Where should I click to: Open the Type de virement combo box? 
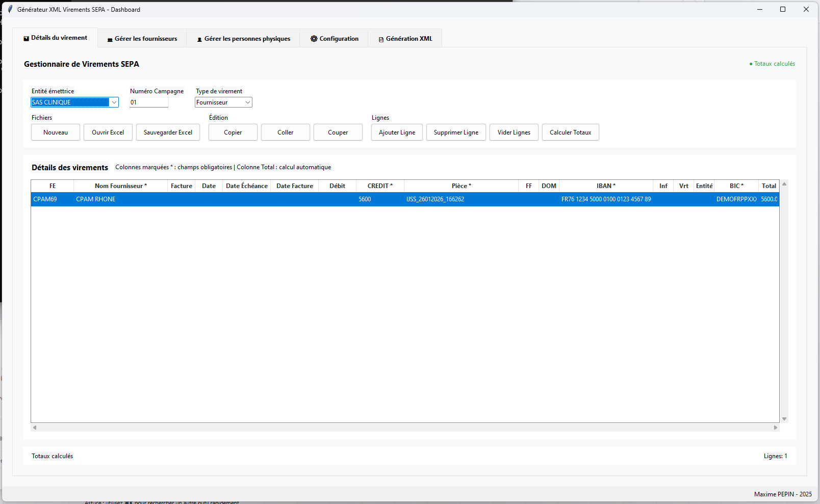tap(223, 102)
